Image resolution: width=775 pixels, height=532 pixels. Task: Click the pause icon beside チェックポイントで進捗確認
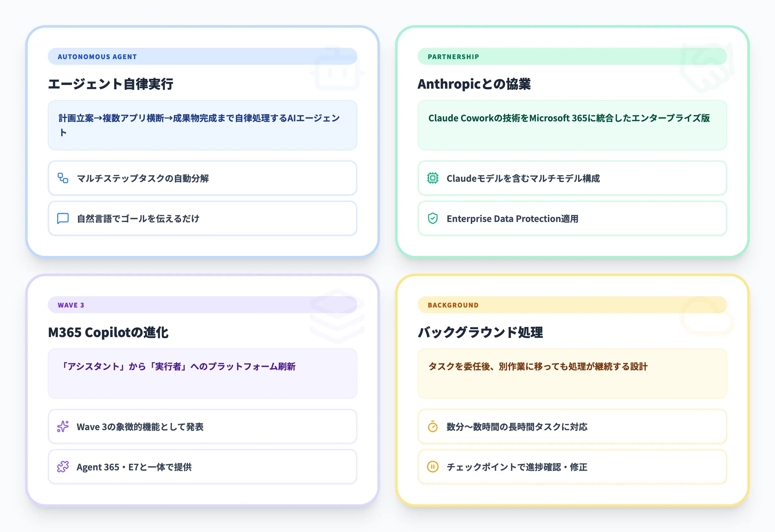click(432, 467)
